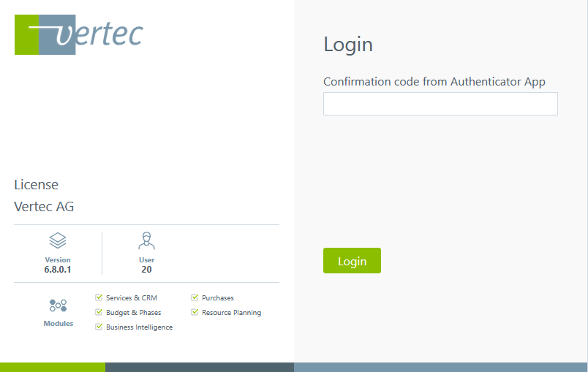Click the Confirmation code field label
This screenshot has width=588, height=372.
[x=434, y=82]
